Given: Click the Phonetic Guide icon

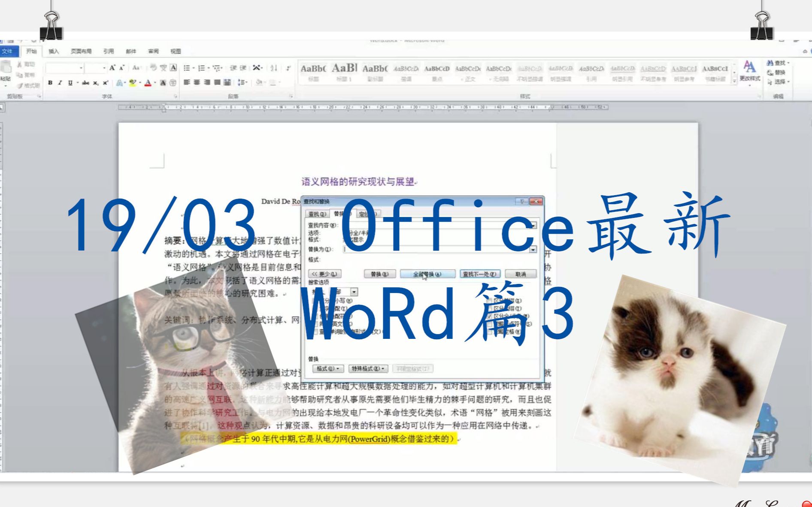Looking at the screenshot, I should pos(164,68).
